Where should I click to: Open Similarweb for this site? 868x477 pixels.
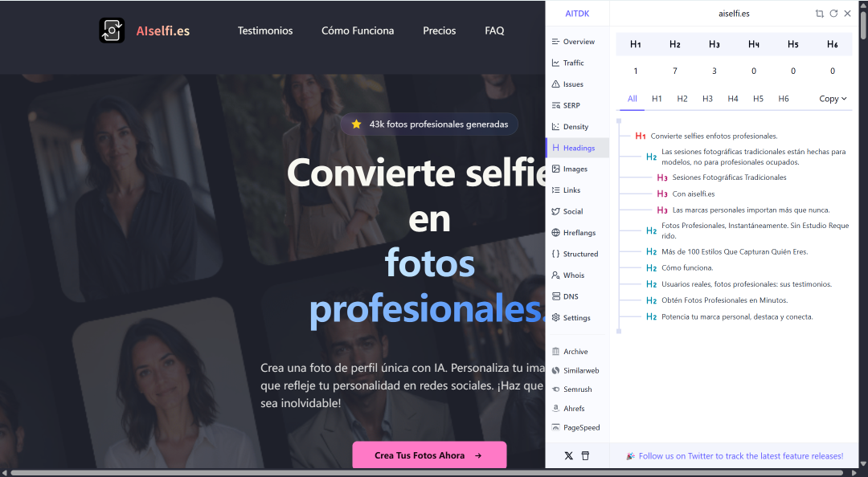click(x=577, y=370)
